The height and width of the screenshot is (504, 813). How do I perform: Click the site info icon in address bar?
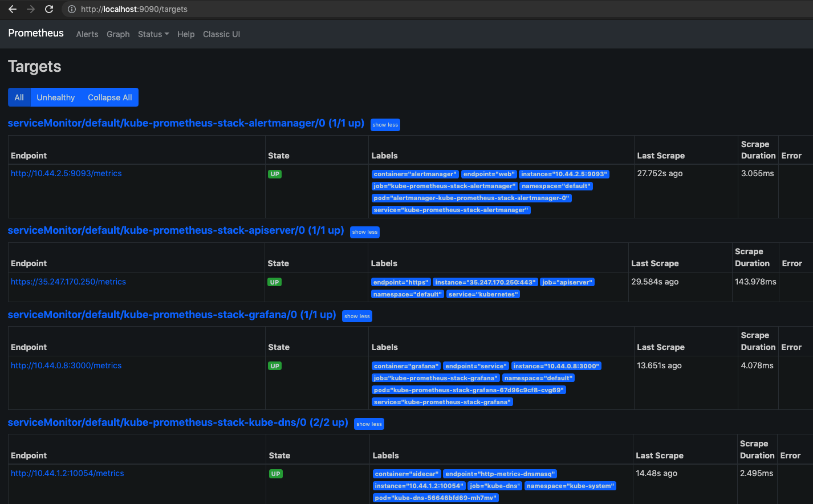[72, 9]
